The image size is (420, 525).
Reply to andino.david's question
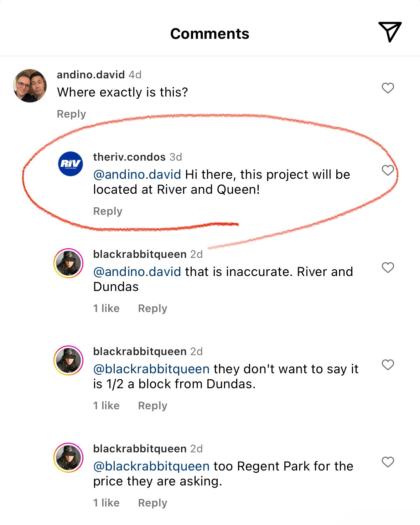[71, 114]
